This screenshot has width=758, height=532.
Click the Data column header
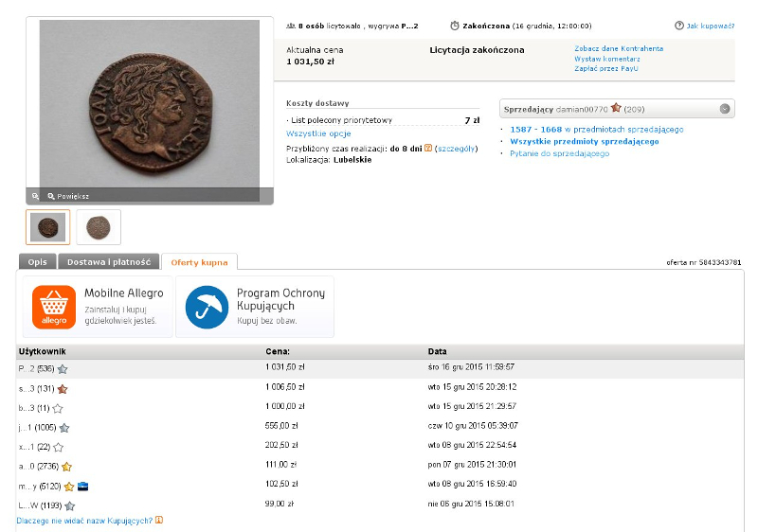click(437, 351)
